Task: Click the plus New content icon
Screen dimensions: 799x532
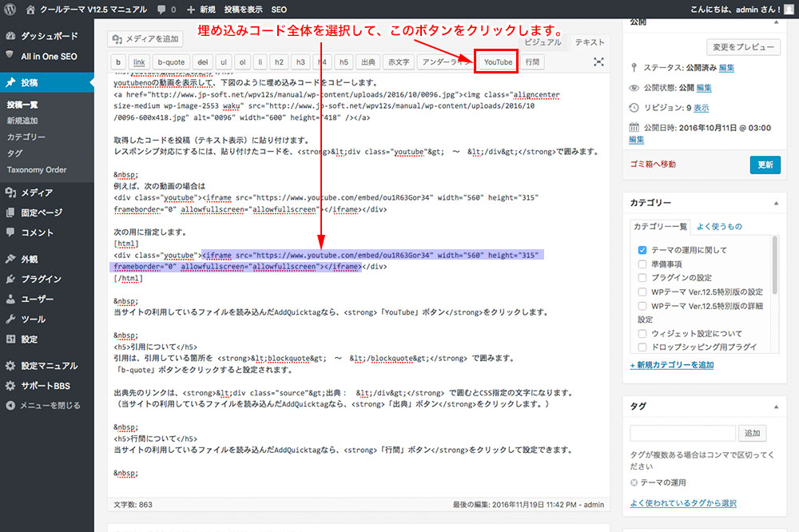Action: [191, 10]
